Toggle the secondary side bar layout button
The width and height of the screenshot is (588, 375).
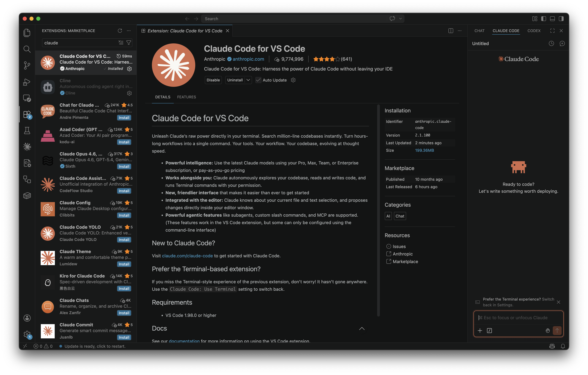[561, 19]
